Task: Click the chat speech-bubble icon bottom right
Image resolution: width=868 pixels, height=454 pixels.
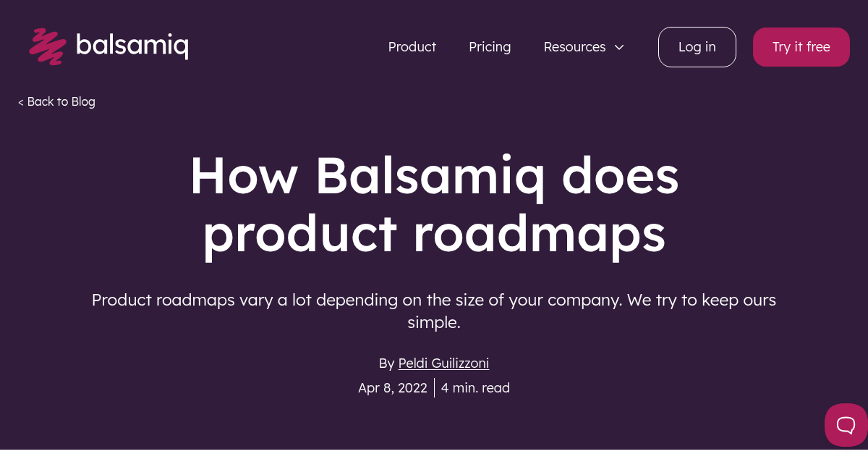Action: (845, 425)
